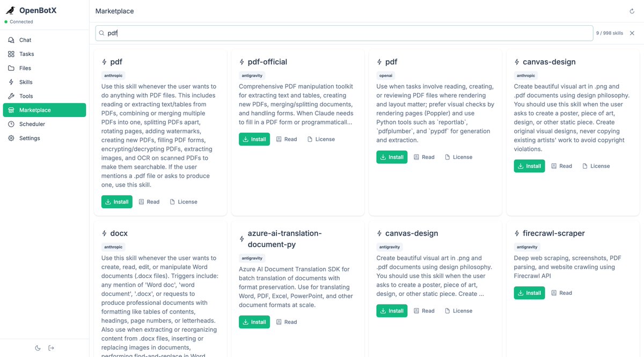Click the refresh icon in Marketplace header
The height and width of the screenshot is (357, 644).
click(x=632, y=11)
